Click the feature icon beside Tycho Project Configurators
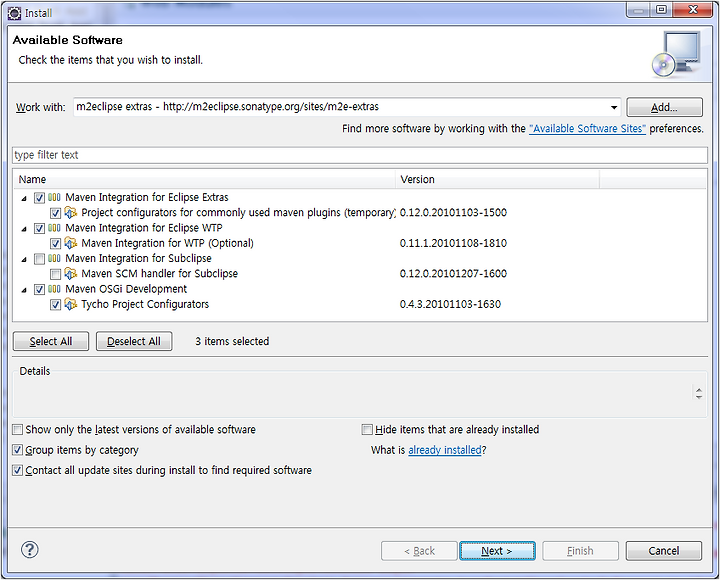This screenshot has width=720, height=580. tap(71, 304)
